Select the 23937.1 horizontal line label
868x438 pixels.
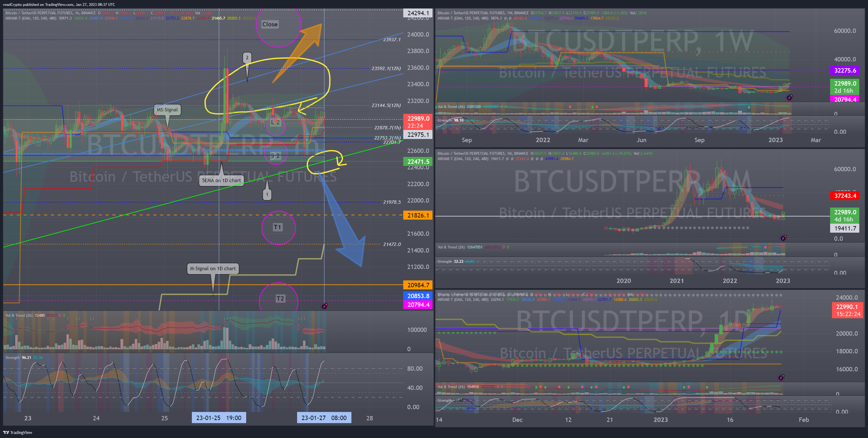(x=392, y=40)
